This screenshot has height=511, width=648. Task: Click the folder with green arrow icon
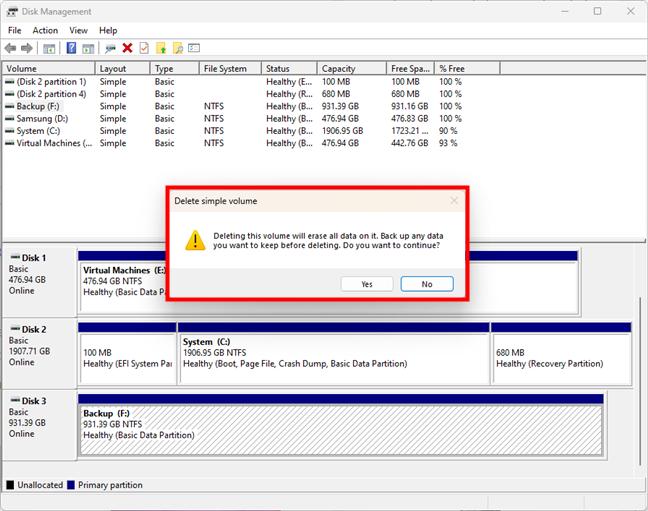point(160,48)
